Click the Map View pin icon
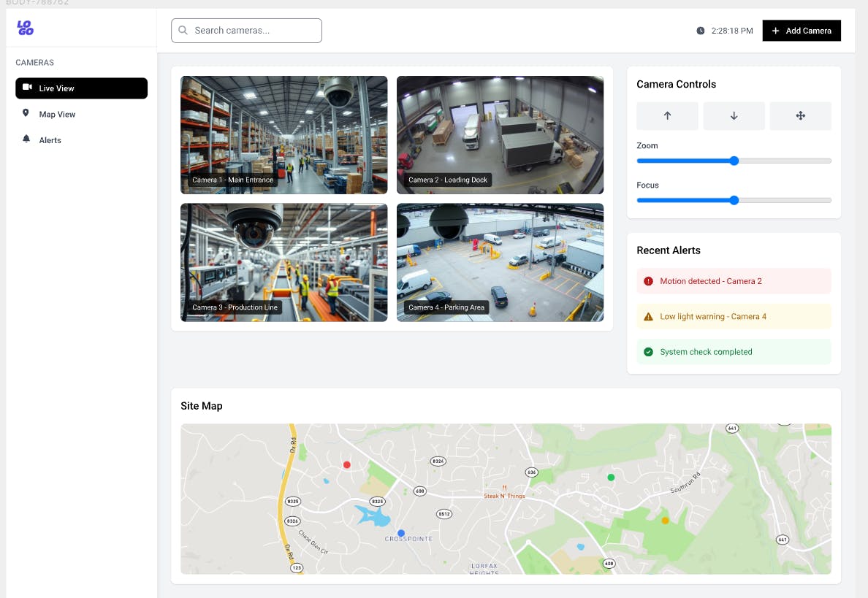This screenshot has width=868, height=598. pos(26,113)
